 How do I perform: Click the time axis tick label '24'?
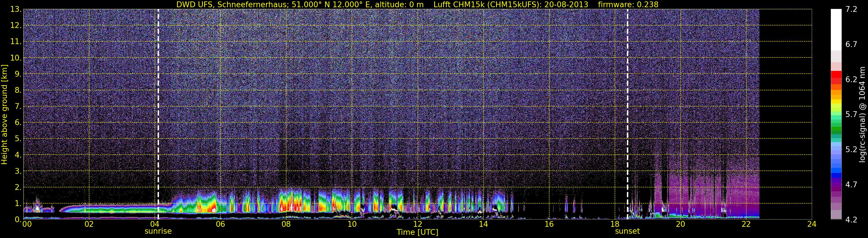click(x=812, y=224)
